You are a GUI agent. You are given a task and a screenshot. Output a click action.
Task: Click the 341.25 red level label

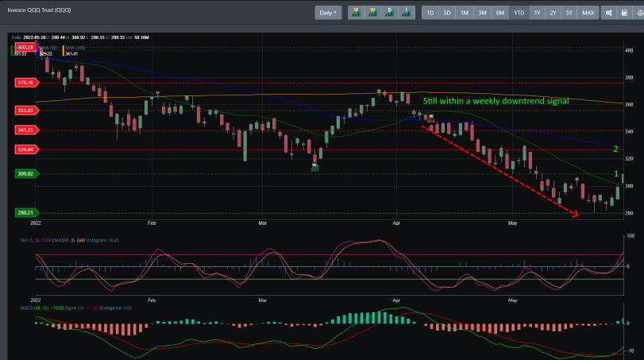coord(25,130)
